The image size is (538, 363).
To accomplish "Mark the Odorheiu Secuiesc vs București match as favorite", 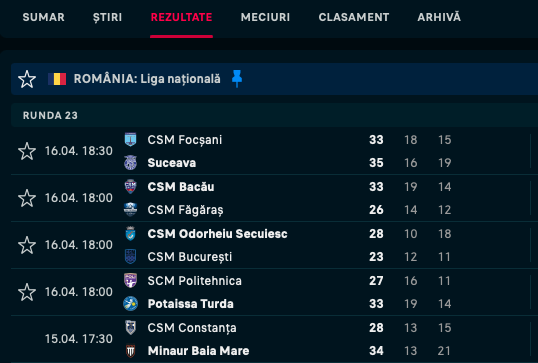I will click(x=27, y=245).
